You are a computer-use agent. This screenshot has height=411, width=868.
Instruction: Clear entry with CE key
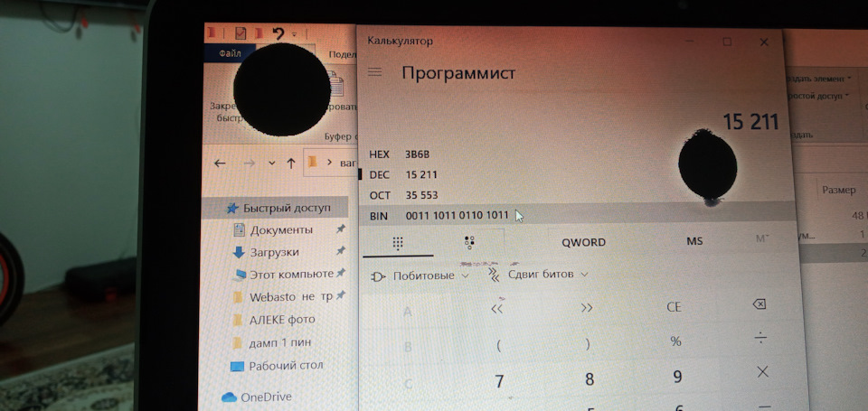[x=674, y=307]
